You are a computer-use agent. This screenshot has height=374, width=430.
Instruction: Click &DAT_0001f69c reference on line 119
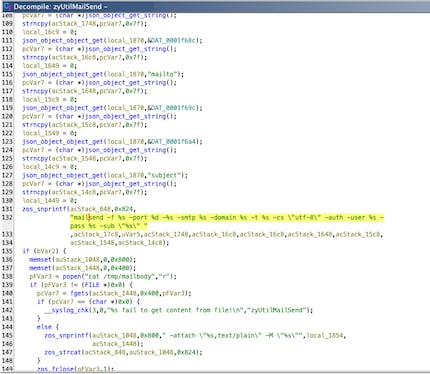click(x=173, y=108)
